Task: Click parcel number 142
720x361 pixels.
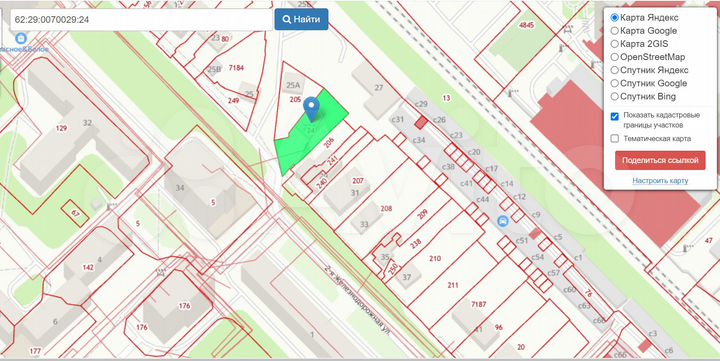Action: [x=88, y=267]
